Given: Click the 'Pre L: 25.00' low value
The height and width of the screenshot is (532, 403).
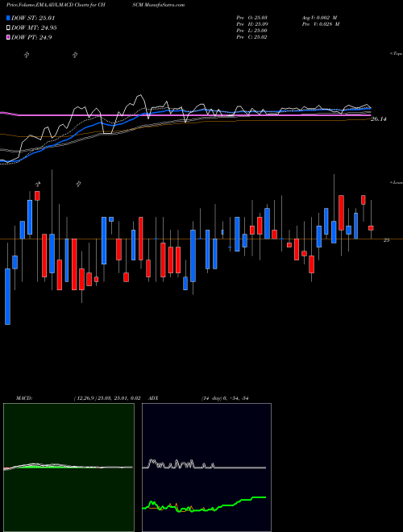Looking at the screenshot, I should click(x=252, y=31).
